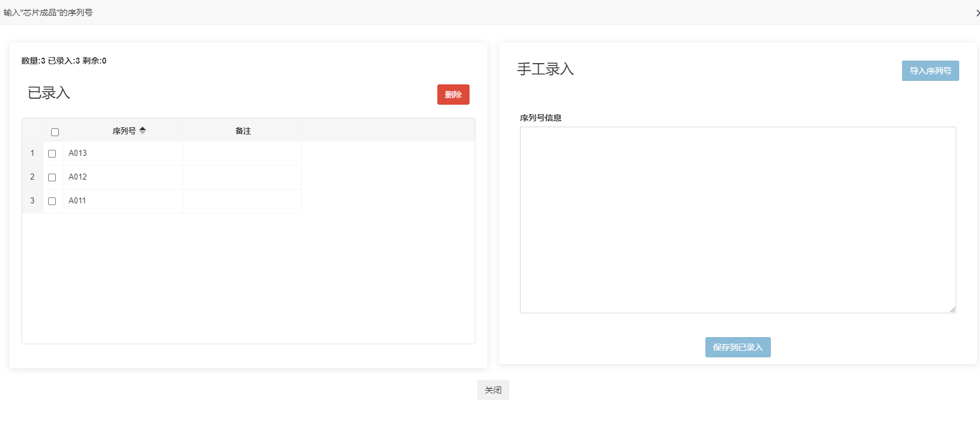Click the 序列号 column header text

[x=124, y=131]
